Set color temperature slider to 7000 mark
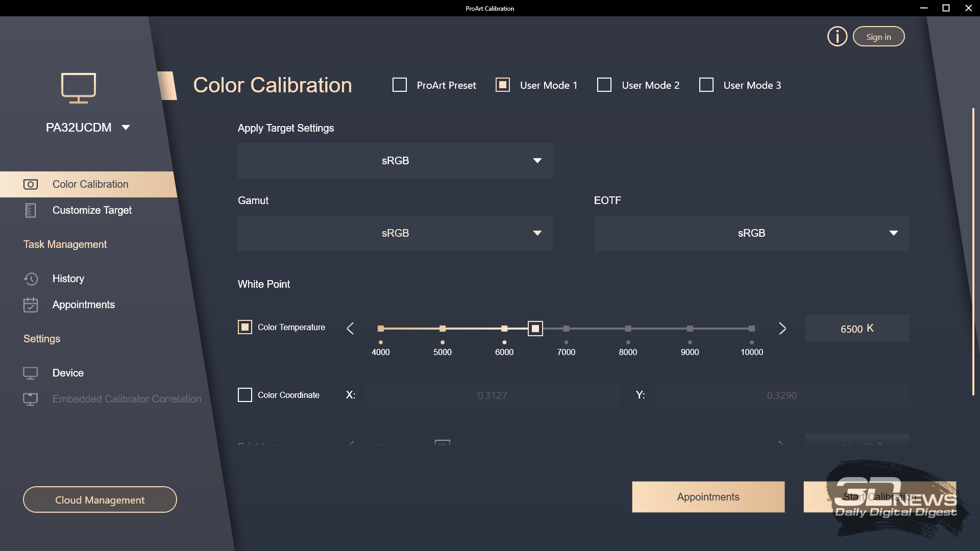 click(x=566, y=329)
